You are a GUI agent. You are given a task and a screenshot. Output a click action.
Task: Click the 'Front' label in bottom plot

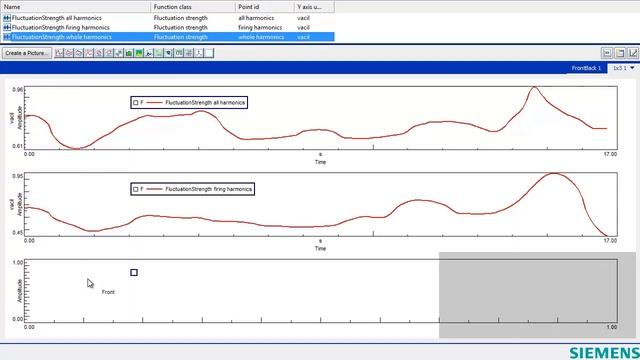[x=108, y=292]
